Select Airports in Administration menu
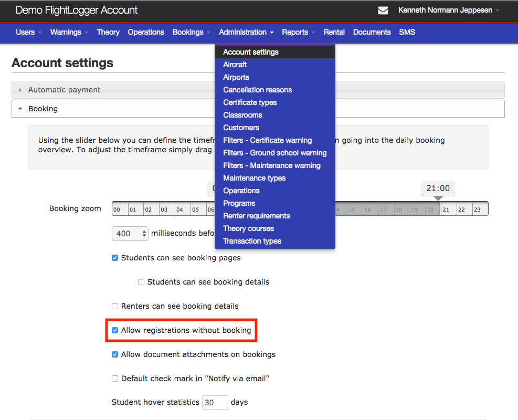Image resolution: width=518 pixels, height=420 pixels. [x=275, y=77]
